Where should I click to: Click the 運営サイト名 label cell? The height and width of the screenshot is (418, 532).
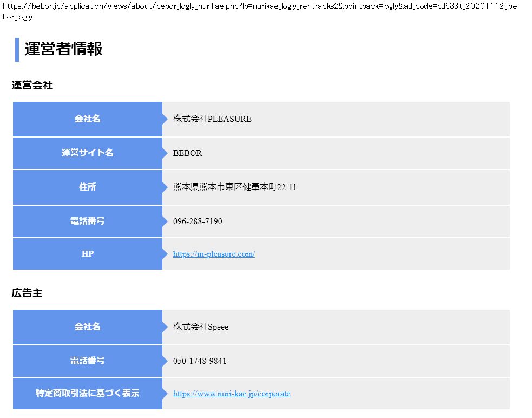tap(87, 153)
